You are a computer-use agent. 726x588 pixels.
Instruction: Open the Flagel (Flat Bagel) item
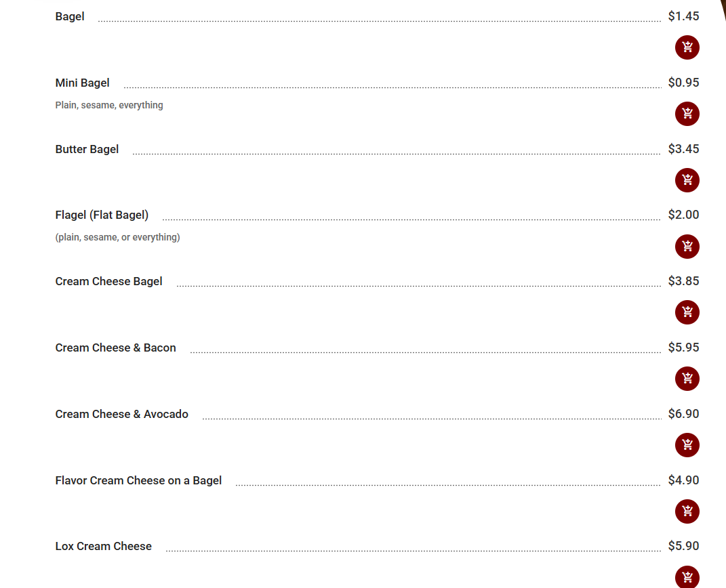pos(102,215)
